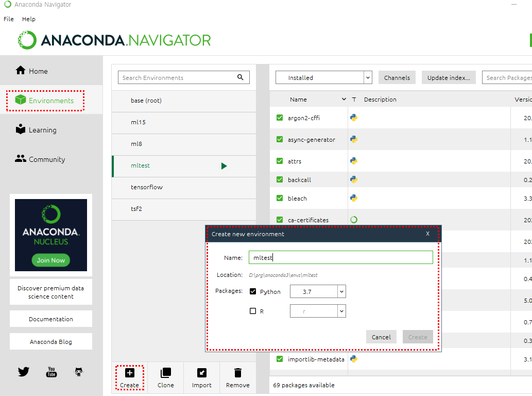Select the base (root) environment
Screen dimensions: 532x396
(183, 101)
